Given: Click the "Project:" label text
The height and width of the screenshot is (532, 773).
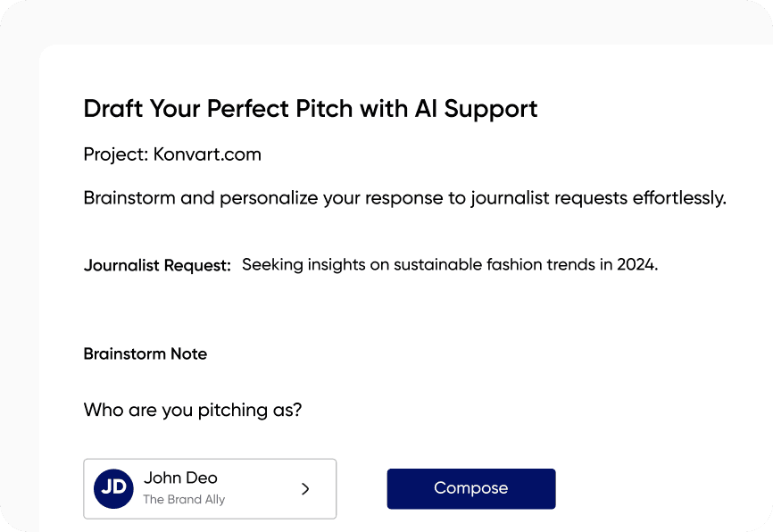Looking at the screenshot, I should (115, 154).
